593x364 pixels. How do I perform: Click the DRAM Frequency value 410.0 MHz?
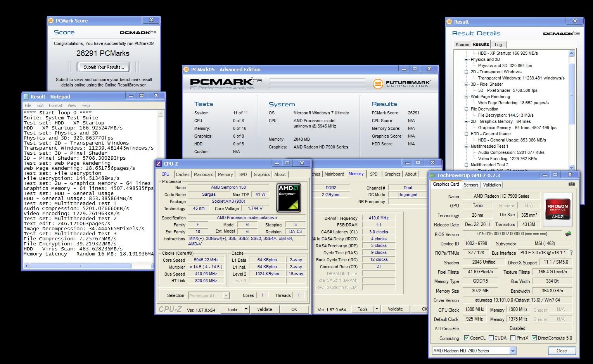coord(379,218)
